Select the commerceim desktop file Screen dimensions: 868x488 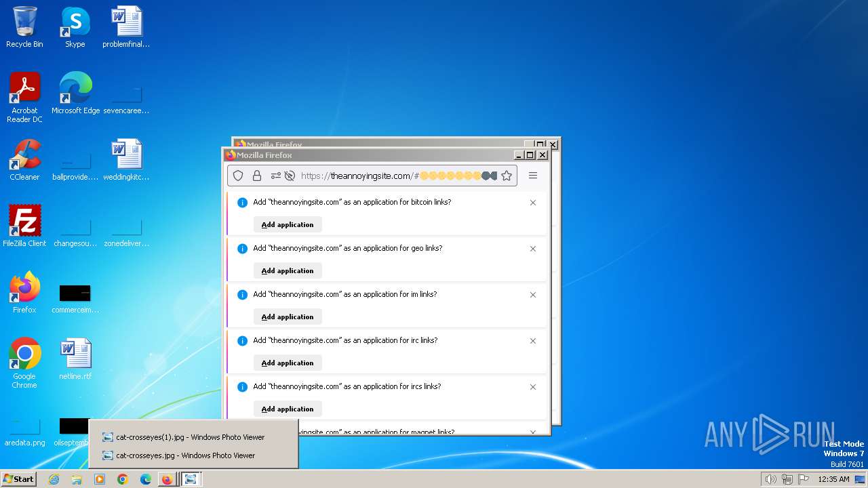(x=75, y=298)
